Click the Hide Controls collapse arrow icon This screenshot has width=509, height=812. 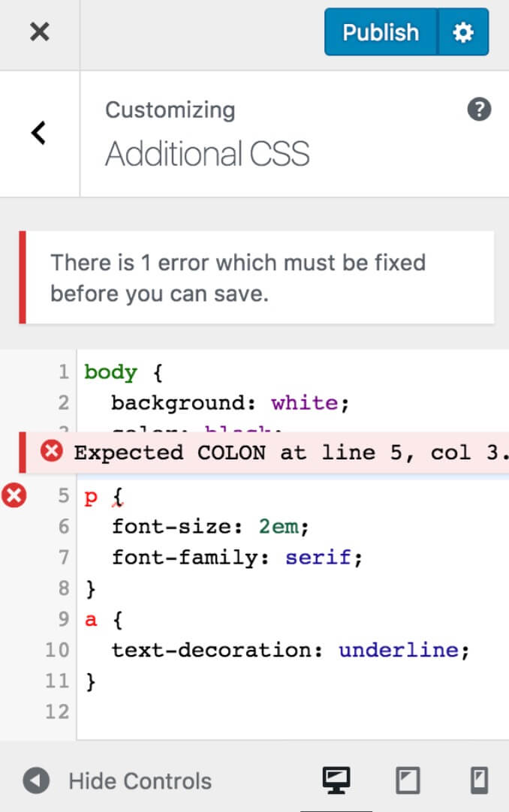(36, 780)
